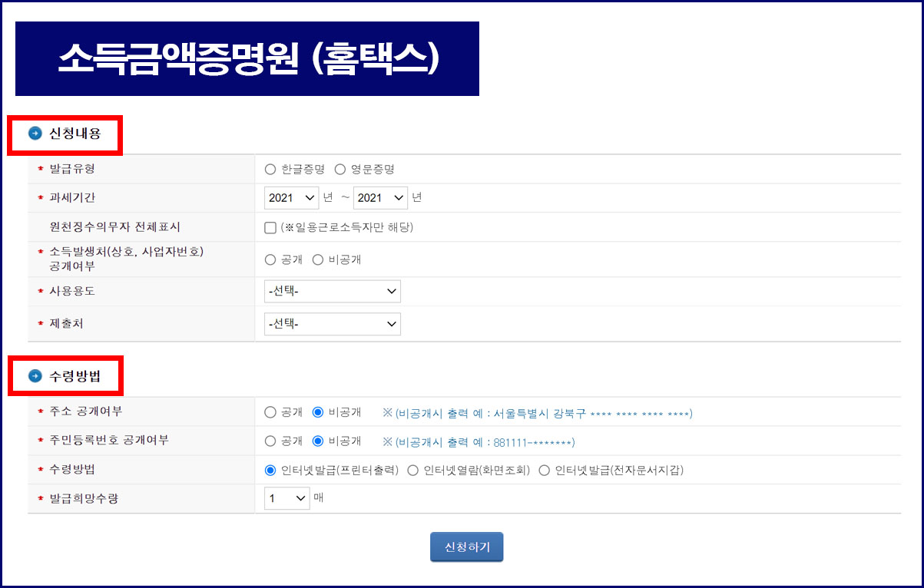This screenshot has height=588, width=924.
Task: Open the starting tax year 2021 dropdown
Action: [292, 198]
